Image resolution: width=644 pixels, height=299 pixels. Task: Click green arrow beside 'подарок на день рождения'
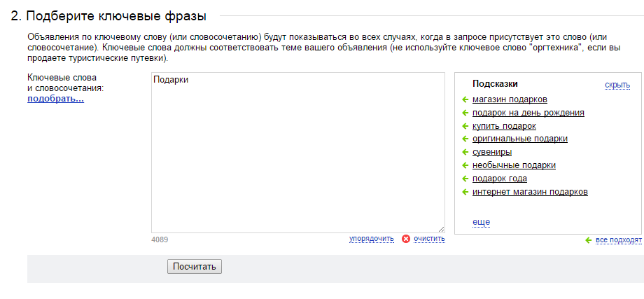465,113
